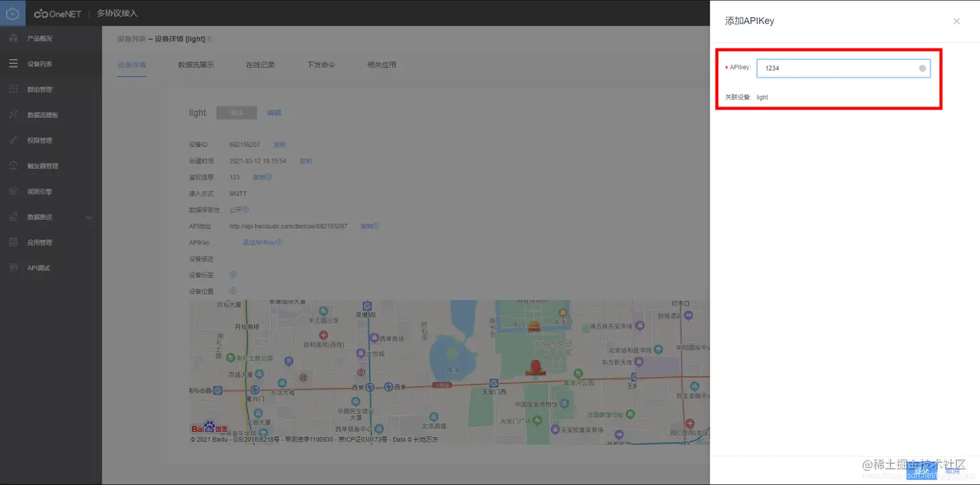The width and height of the screenshot is (980, 485).
Task: Click the 692155207 device ID value
Action: [245, 144]
